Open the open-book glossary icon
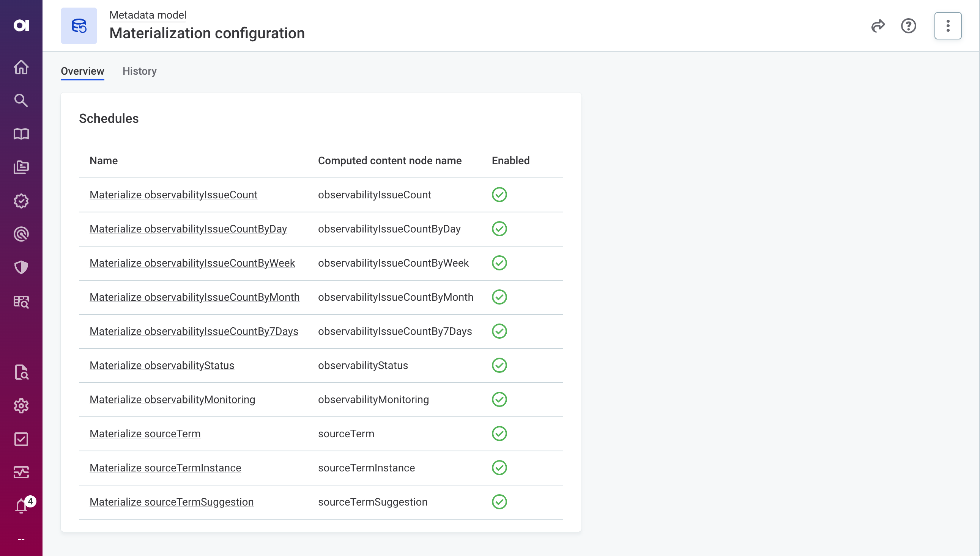This screenshot has width=980, height=556. click(21, 134)
